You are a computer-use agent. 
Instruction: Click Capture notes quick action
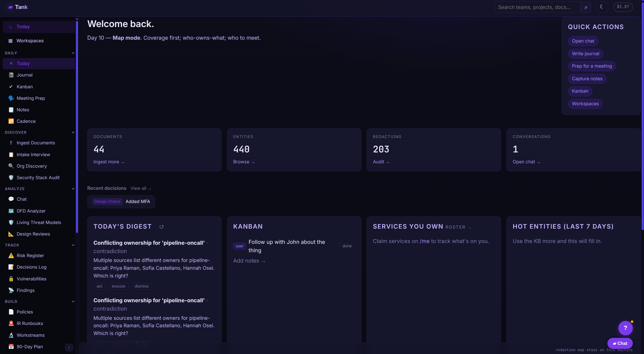(x=587, y=79)
